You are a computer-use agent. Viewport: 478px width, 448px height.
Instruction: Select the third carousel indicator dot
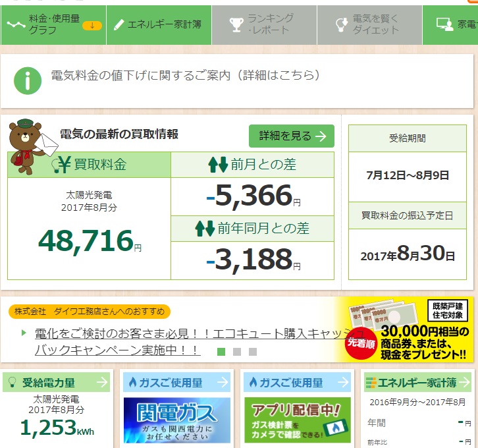[x=253, y=351]
